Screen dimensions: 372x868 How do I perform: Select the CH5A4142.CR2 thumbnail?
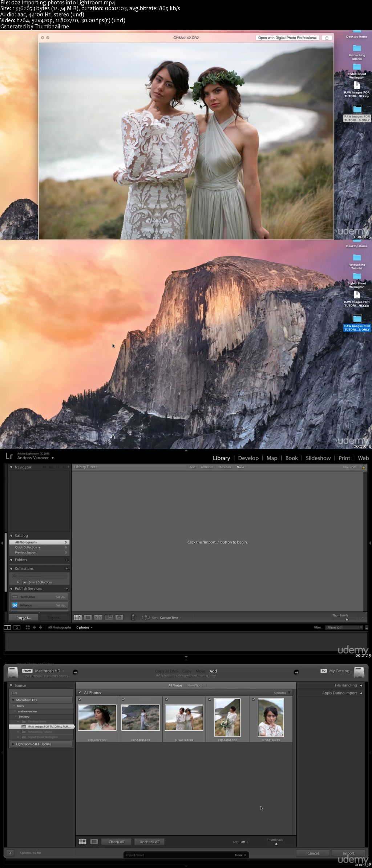click(x=184, y=717)
